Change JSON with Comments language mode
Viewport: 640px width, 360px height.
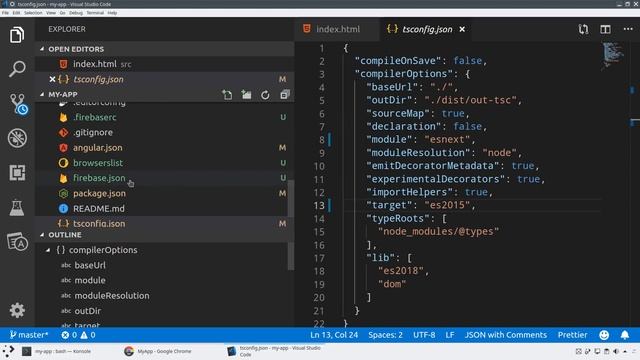pos(506,335)
